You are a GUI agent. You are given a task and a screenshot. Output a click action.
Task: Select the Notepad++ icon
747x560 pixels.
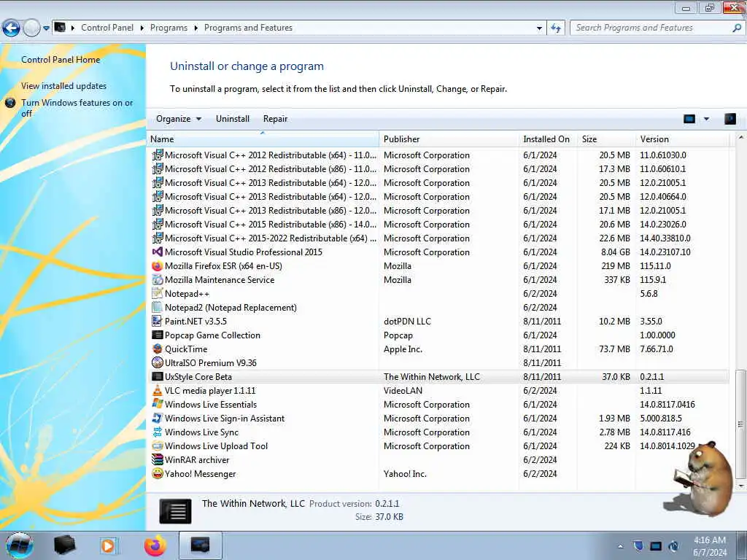pos(158,293)
